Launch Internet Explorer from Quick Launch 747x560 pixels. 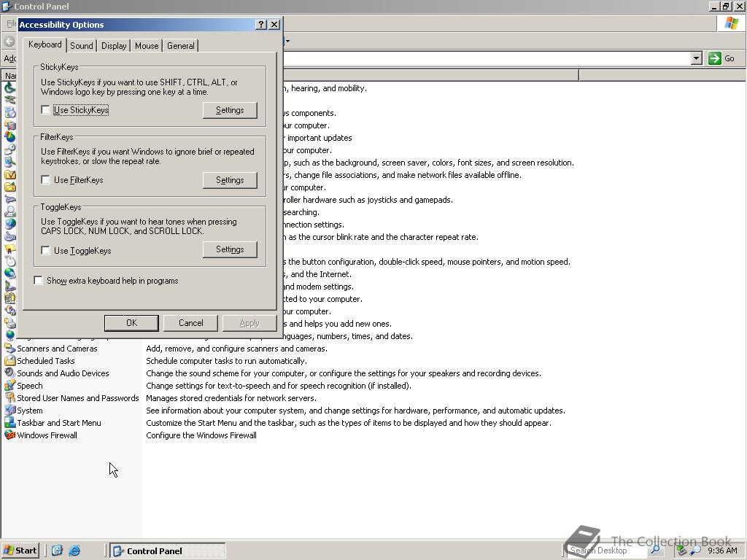click(x=74, y=551)
